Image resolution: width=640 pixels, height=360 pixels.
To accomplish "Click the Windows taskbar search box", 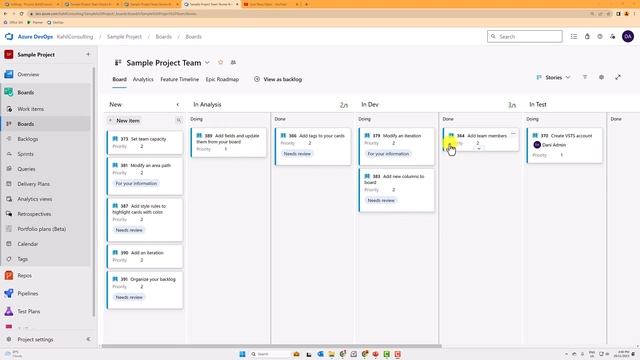I will pyautogui.click(x=269, y=354).
